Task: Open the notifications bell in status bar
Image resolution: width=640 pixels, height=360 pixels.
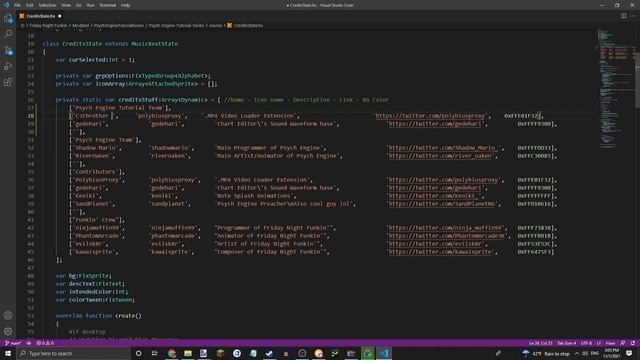Action: pos(633,343)
